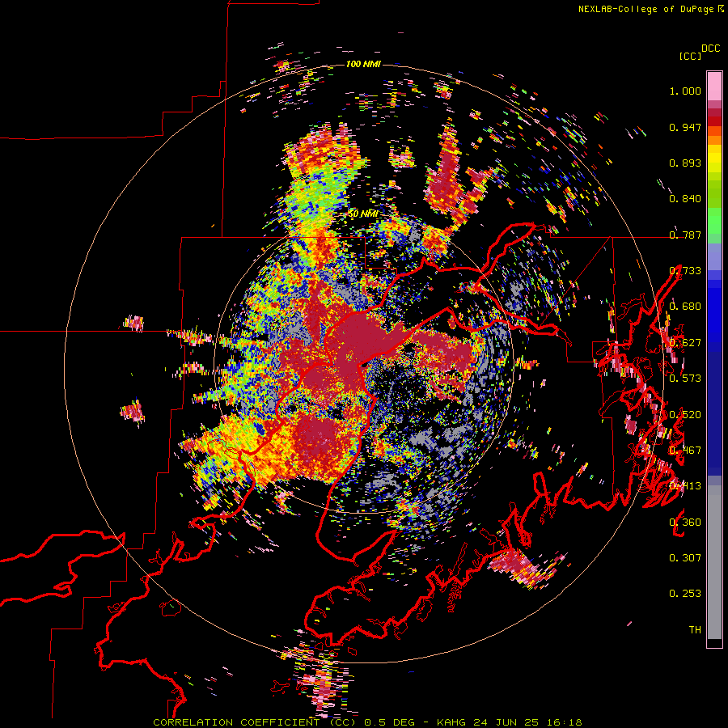Screen dimensions: 728x728
Task: Click the 0.5 DEG elevation angle text
Action: click(391, 722)
